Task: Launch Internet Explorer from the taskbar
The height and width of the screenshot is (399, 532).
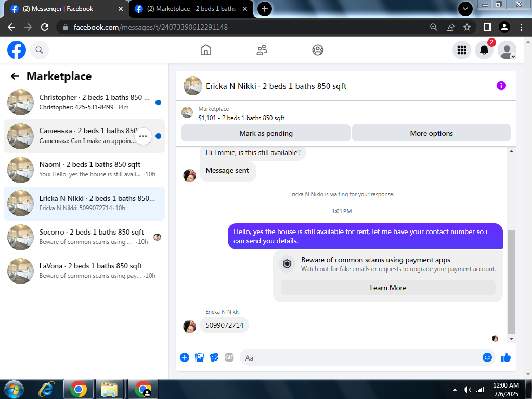Action: coord(46,389)
